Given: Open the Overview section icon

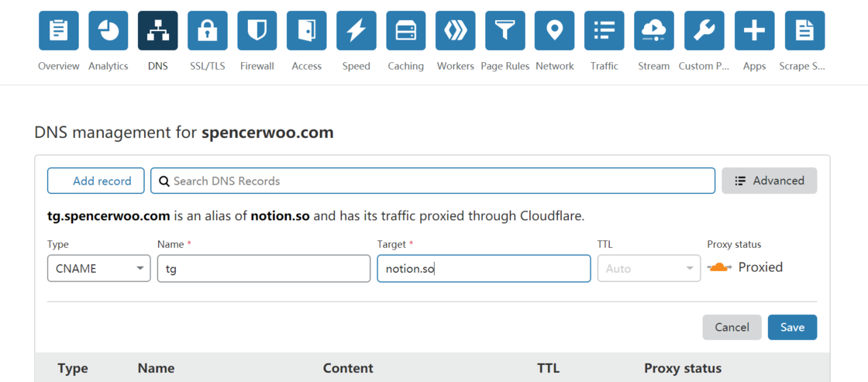Looking at the screenshot, I should pos(59,31).
